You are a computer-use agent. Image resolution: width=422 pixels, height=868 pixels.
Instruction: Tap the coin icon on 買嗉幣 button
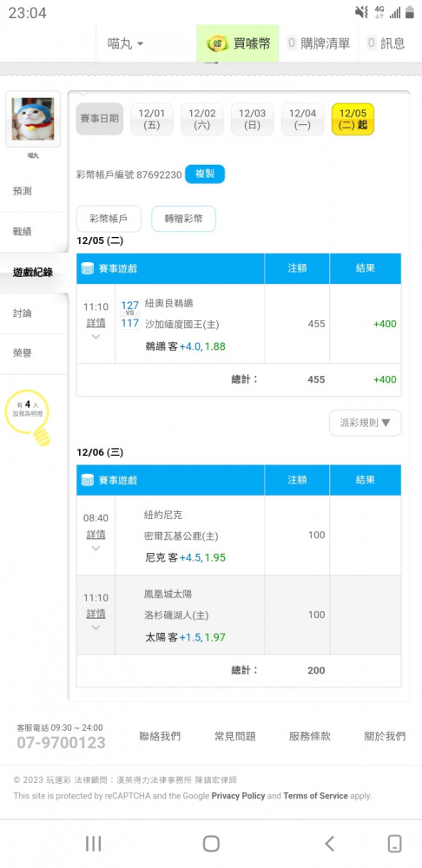[x=217, y=43]
